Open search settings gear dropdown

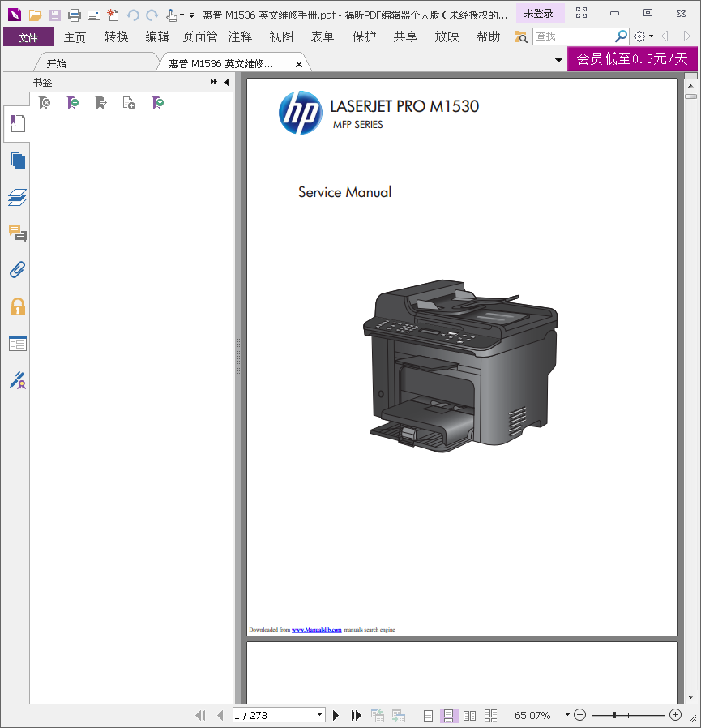(643, 36)
